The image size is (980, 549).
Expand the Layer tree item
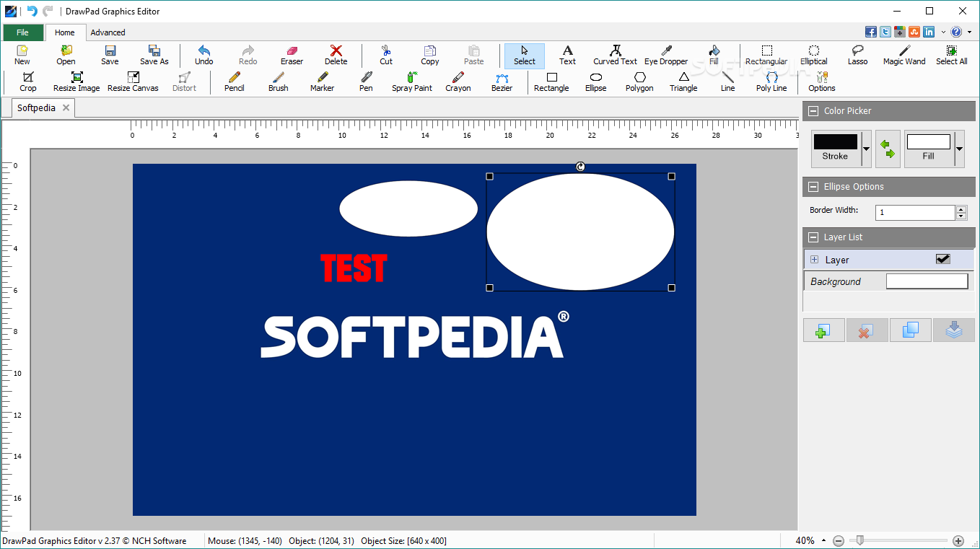point(814,260)
